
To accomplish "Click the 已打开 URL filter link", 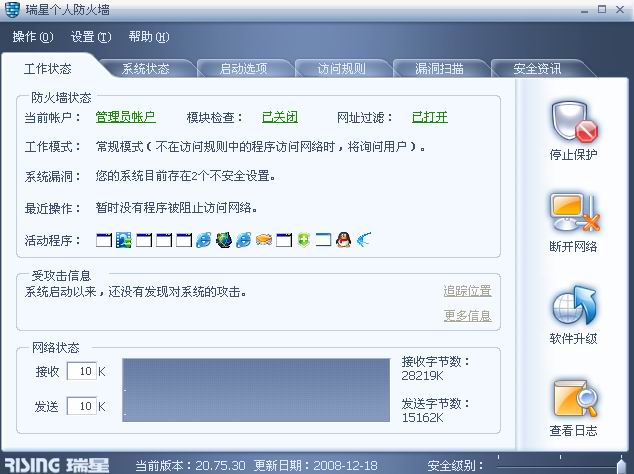I will [429, 117].
